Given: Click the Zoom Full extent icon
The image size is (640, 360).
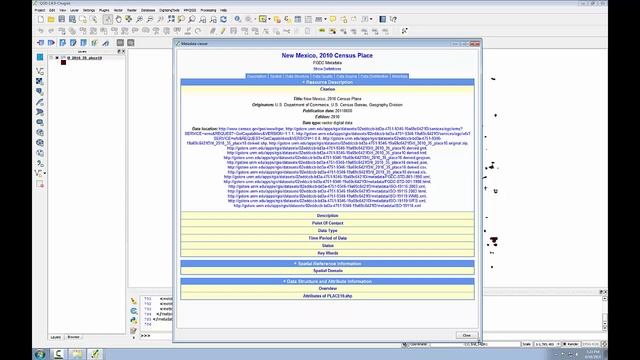Looking at the screenshot, I should point(171,19).
